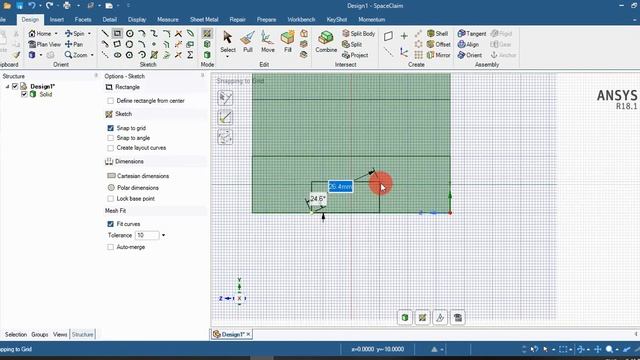
Task: Select the Construction line tool
Action: [x=105, y=55]
